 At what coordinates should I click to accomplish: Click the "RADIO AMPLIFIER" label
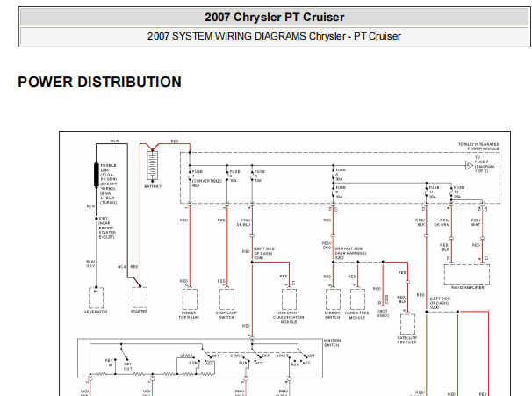(x=467, y=287)
